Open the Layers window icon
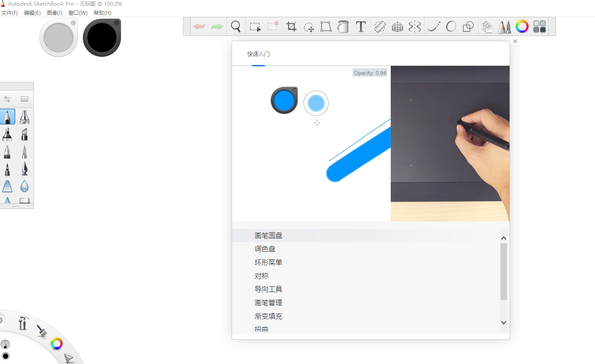 (x=487, y=27)
